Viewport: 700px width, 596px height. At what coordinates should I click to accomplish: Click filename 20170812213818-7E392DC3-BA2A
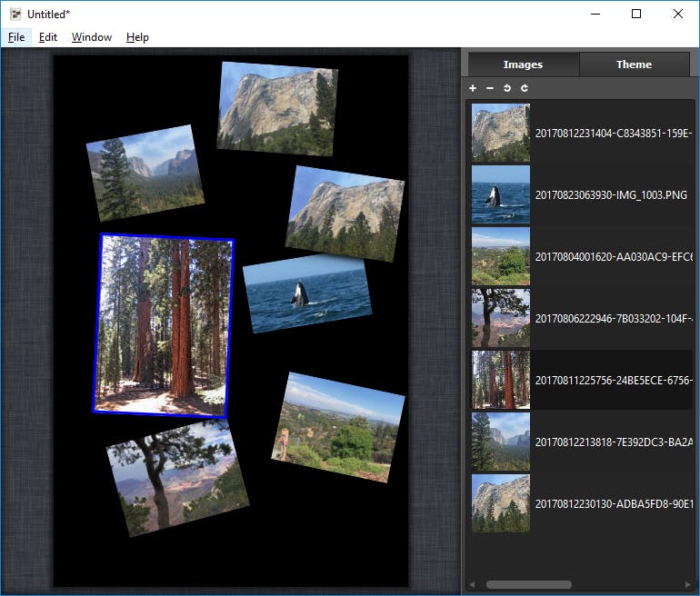click(x=614, y=442)
